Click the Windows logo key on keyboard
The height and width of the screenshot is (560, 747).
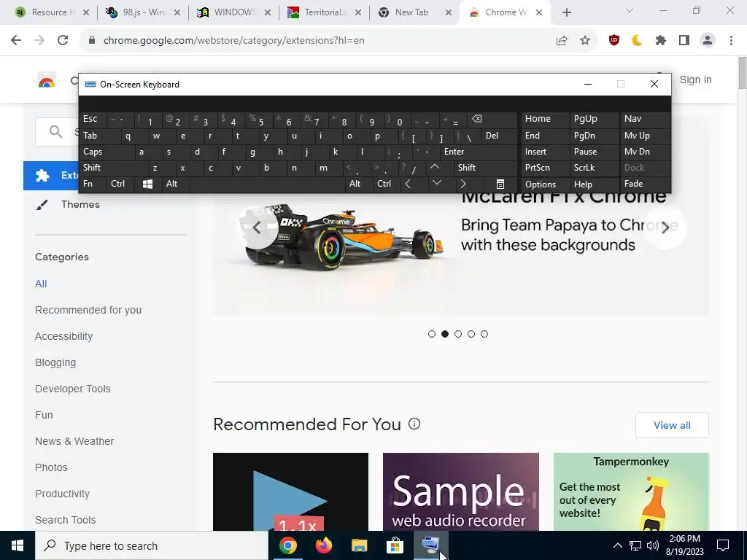click(x=147, y=184)
